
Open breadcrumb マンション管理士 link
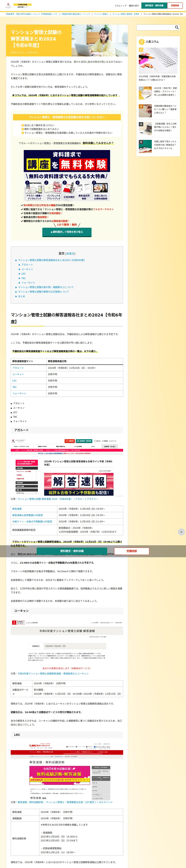pyautogui.click(x=101, y=14)
